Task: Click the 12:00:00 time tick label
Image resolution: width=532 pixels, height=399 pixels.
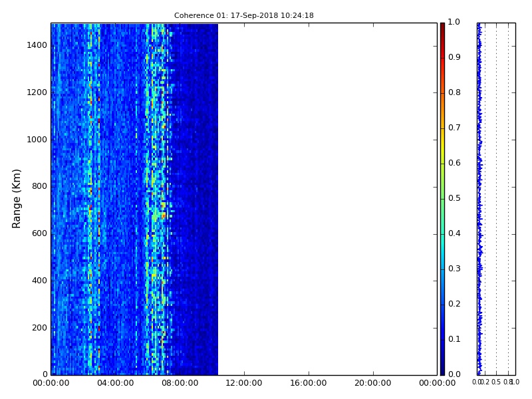Action: click(x=244, y=383)
